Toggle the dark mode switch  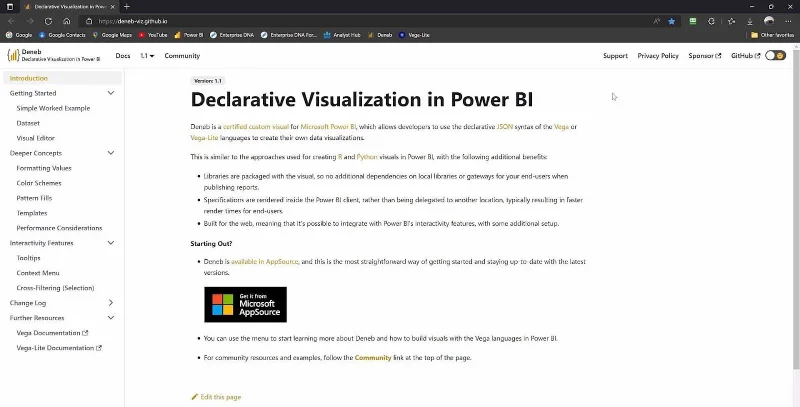pos(776,56)
